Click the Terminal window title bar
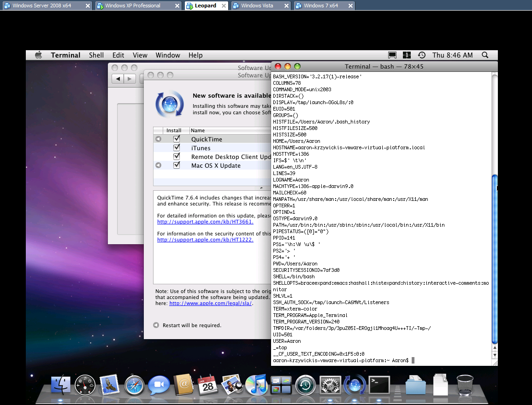Screen dimensions: 532x405 [384, 66]
